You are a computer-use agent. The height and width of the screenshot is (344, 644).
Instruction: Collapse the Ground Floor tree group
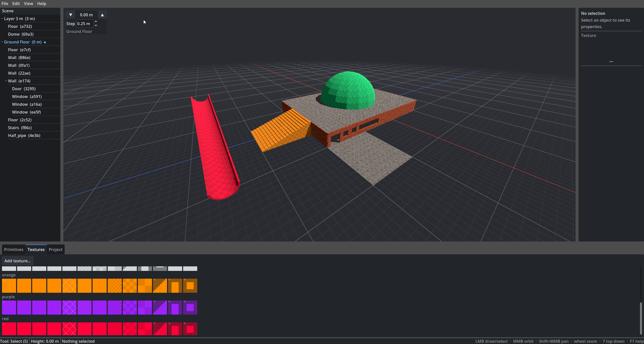pos(2,42)
